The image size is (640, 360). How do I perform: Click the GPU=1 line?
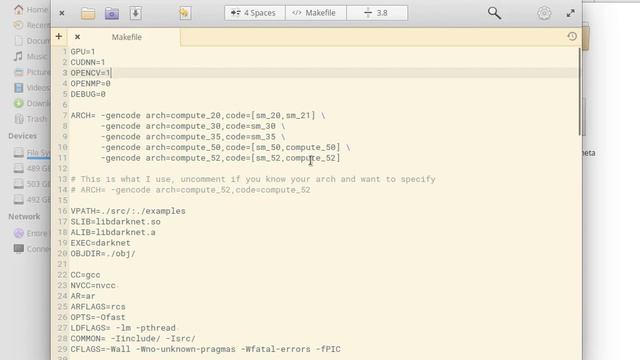[x=83, y=51]
